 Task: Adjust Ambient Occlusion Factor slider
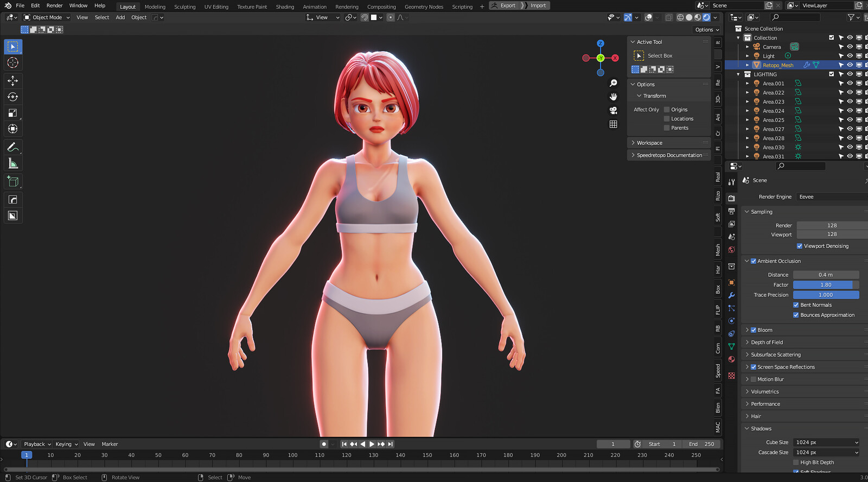pyautogui.click(x=826, y=285)
